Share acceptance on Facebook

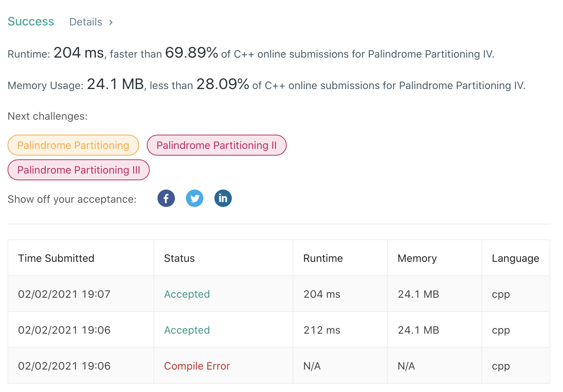pos(166,198)
